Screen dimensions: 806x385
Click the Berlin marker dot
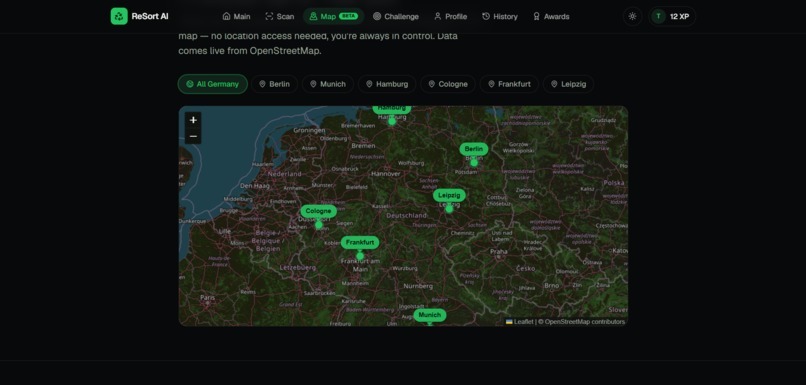474,163
